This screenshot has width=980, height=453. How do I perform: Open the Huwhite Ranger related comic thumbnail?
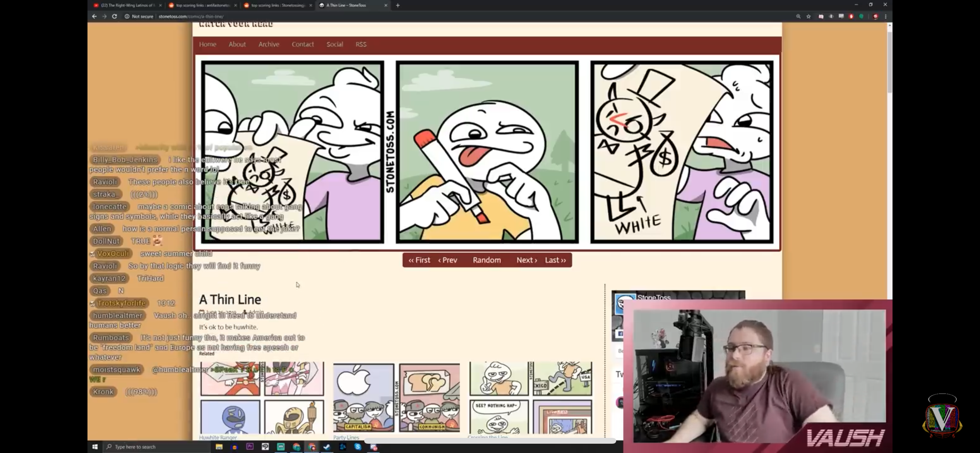262,398
